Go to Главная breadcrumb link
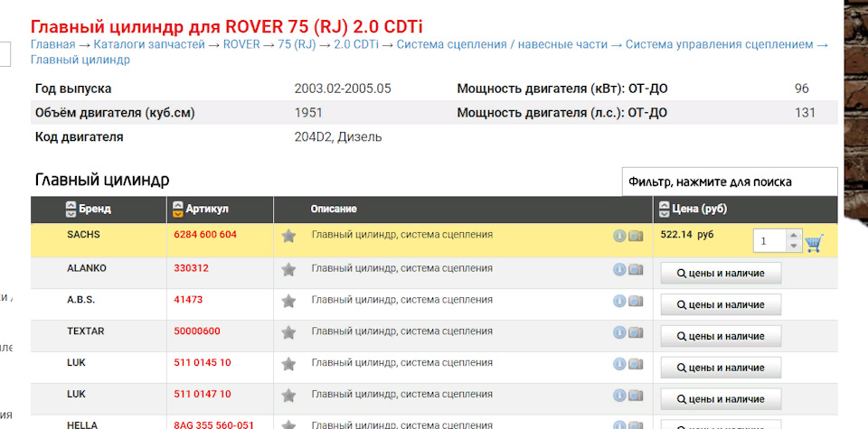Viewport: 868px width, 429px height. coord(52,45)
